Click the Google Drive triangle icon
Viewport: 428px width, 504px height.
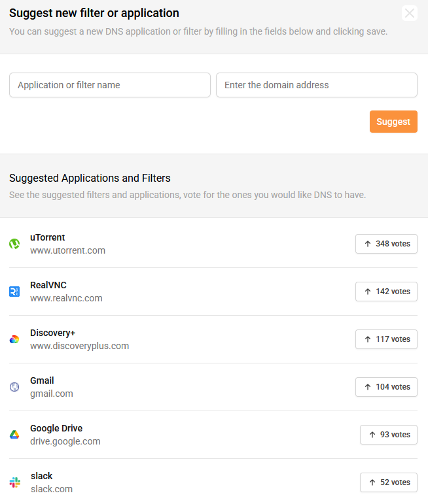[14, 435]
